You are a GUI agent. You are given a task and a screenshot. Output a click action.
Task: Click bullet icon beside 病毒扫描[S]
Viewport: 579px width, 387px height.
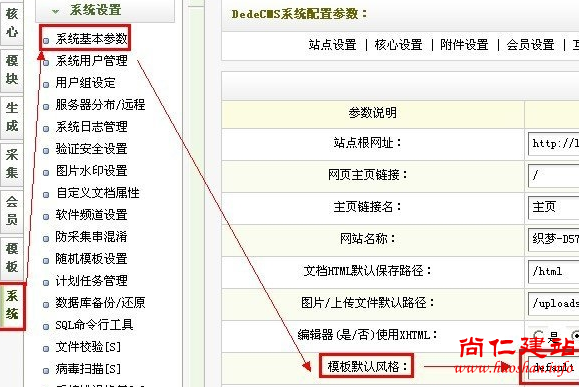coord(46,371)
